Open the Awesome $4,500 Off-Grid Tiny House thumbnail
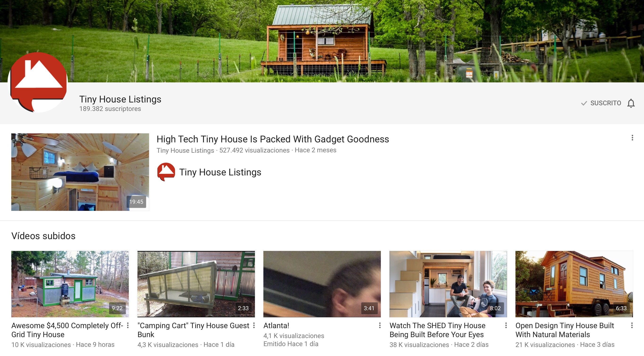 tap(70, 284)
